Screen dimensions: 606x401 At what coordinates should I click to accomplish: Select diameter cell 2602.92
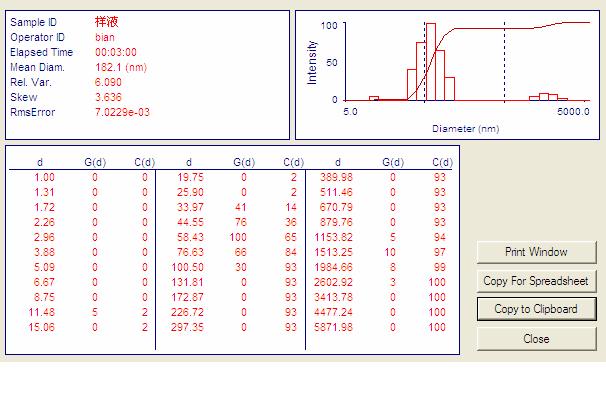[334, 282]
